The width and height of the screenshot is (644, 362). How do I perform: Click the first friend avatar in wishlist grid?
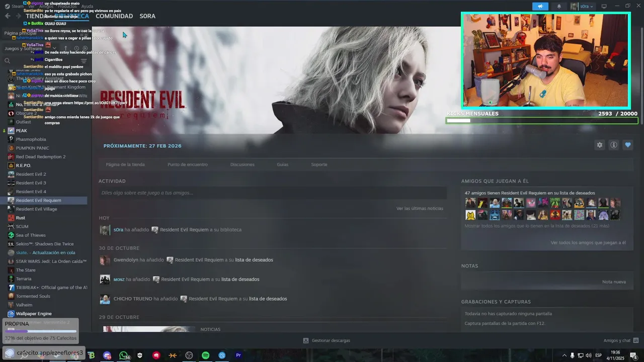tap(470, 203)
